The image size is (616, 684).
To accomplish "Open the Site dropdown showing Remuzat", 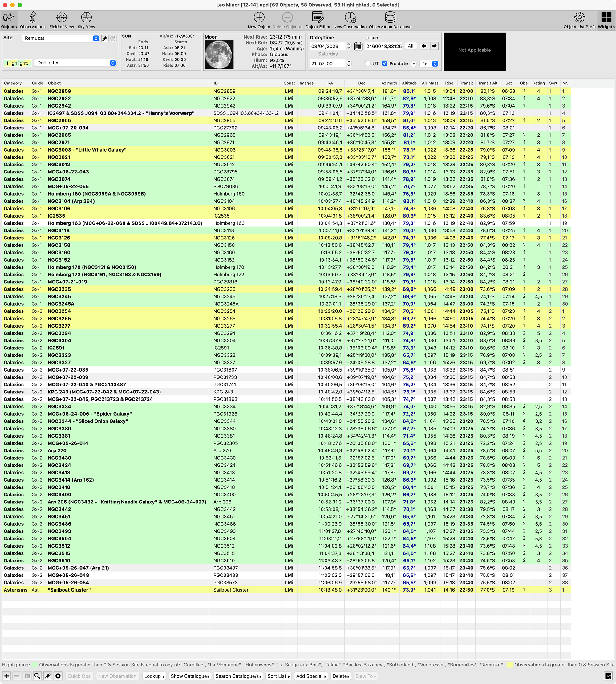I will point(61,38).
